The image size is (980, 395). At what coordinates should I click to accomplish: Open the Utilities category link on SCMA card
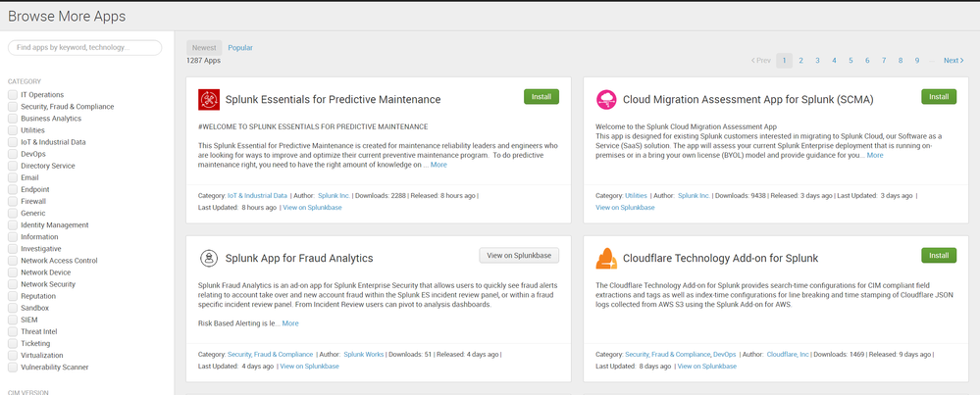click(637, 195)
